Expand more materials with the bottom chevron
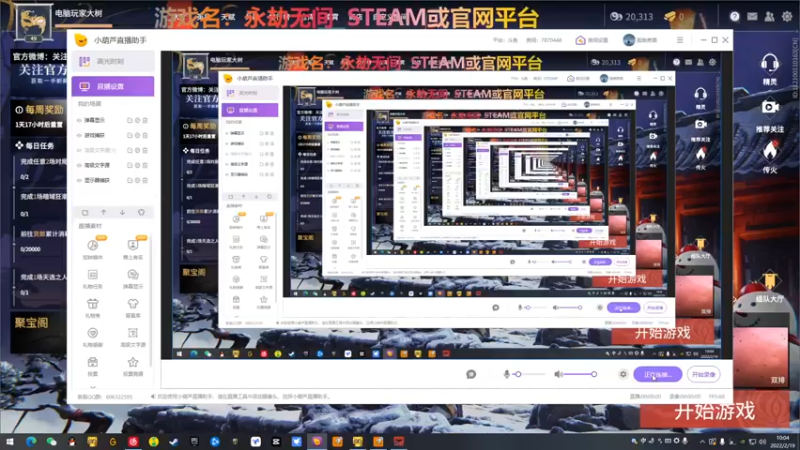 pyautogui.click(x=92, y=386)
